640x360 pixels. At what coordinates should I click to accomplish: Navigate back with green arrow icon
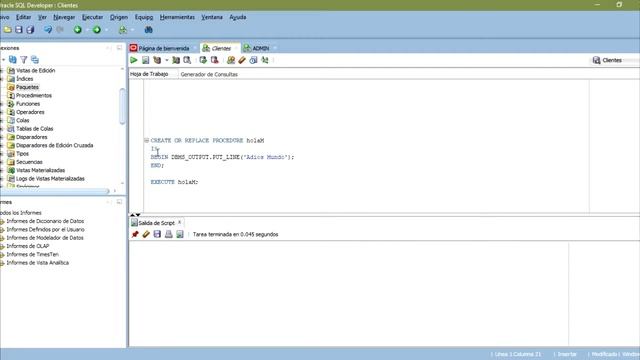tap(78, 30)
